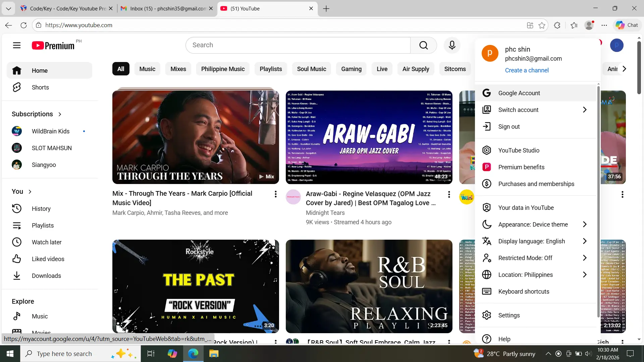Viewport: 644px width, 362px height.
Task: Open a new browser tab
Action: tap(326, 9)
